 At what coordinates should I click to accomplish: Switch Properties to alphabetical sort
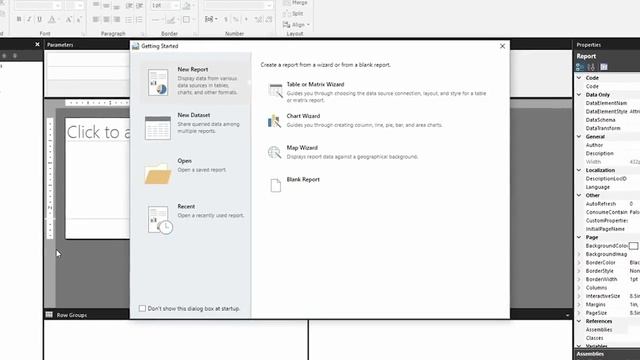pyautogui.click(x=591, y=67)
